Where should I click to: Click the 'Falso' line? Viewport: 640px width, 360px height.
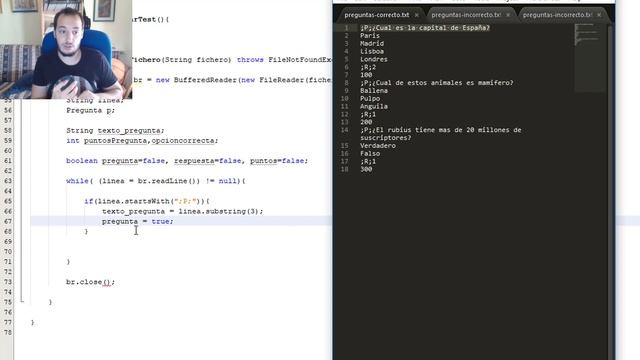(x=370, y=153)
